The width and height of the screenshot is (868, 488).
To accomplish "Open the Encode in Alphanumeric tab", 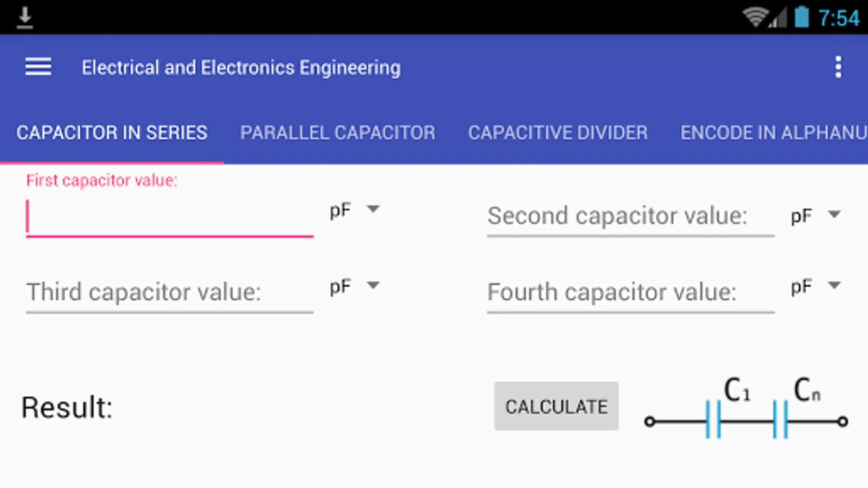I will 773,133.
